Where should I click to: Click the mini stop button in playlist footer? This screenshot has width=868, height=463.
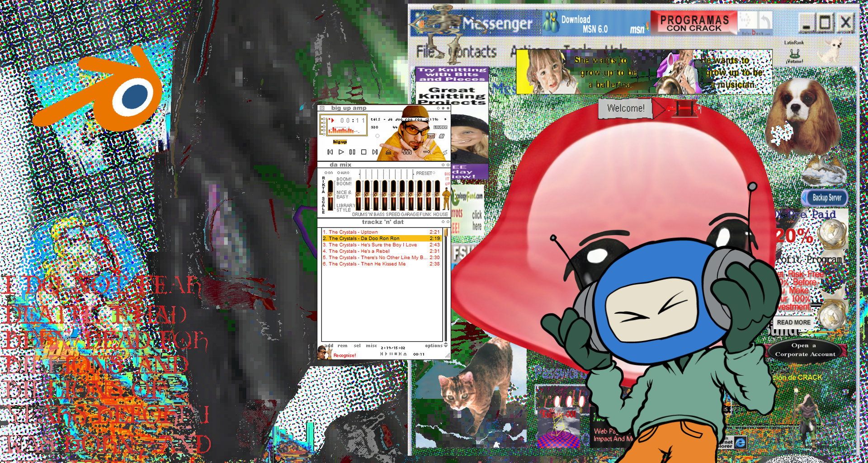pos(396,354)
